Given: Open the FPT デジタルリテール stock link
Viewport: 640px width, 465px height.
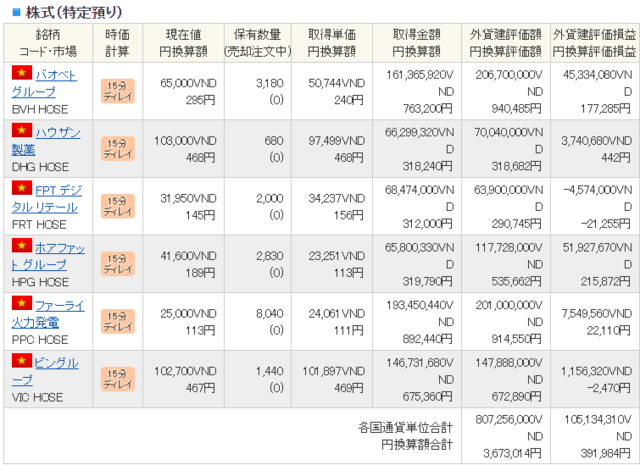Looking at the screenshot, I should tap(55, 197).
